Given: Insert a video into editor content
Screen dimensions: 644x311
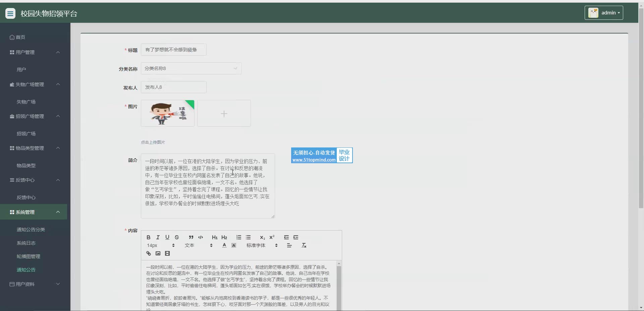Looking at the screenshot, I should click(x=167, y=253).
